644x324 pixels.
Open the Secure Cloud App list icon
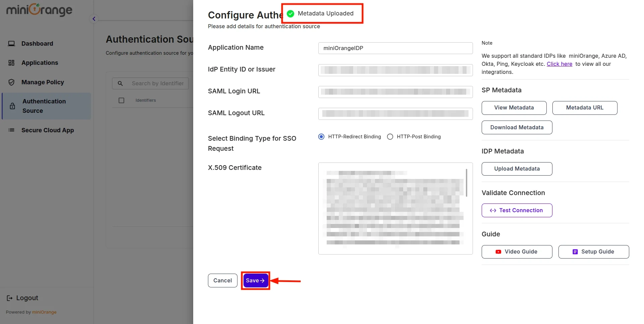(11, 130)
